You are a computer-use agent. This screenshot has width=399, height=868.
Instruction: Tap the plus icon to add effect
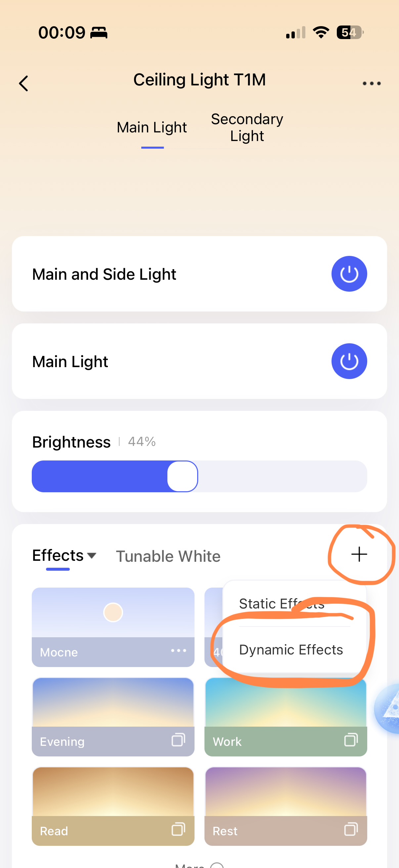(x=359, y=554)
